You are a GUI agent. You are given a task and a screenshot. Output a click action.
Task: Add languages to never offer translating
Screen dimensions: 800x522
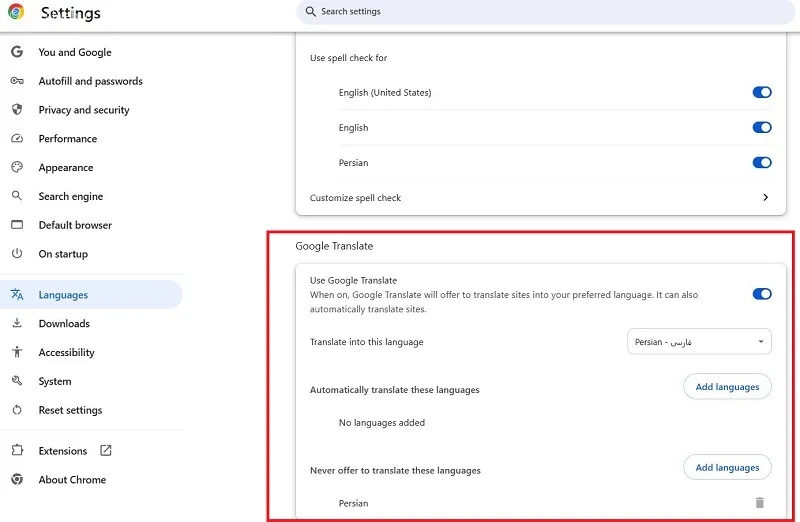(x=727, y=467)
